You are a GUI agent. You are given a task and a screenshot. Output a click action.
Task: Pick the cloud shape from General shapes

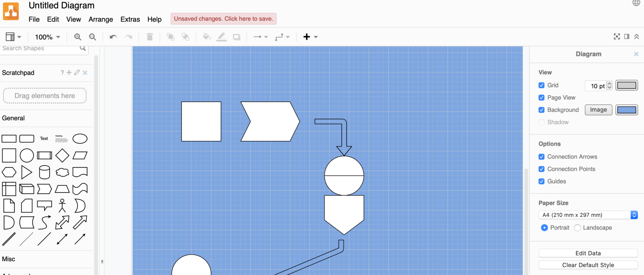62,172
